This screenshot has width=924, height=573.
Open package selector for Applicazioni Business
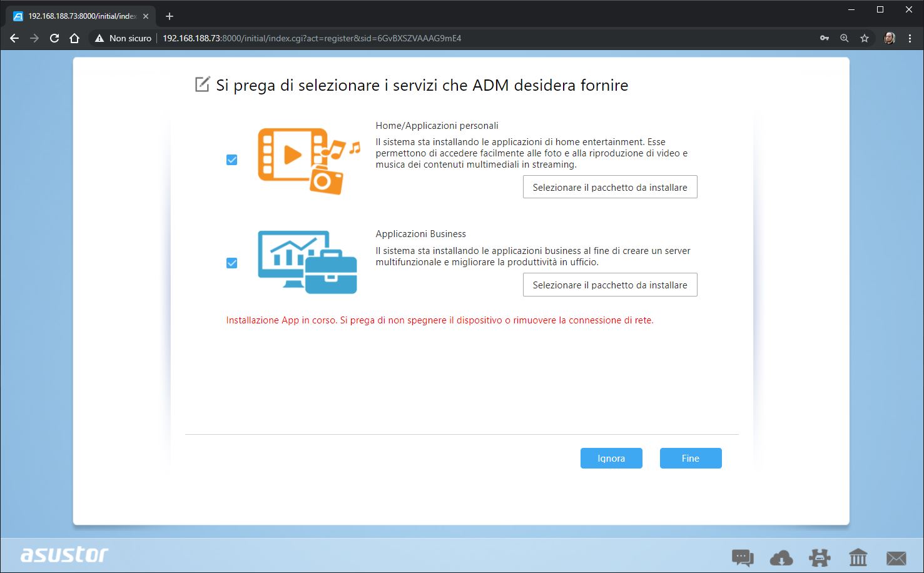click(x=609, y=285)
